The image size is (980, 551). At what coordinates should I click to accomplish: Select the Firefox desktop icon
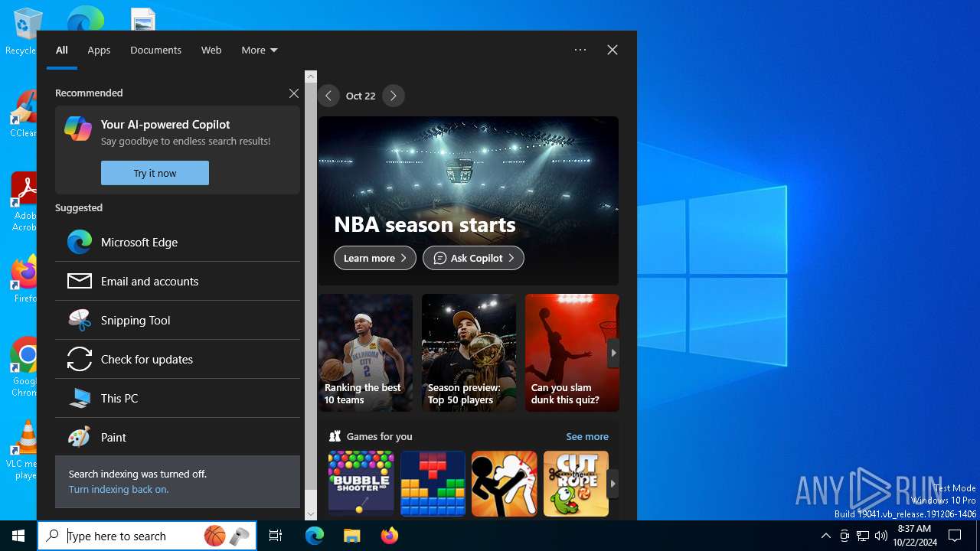(x=23, y=279)
